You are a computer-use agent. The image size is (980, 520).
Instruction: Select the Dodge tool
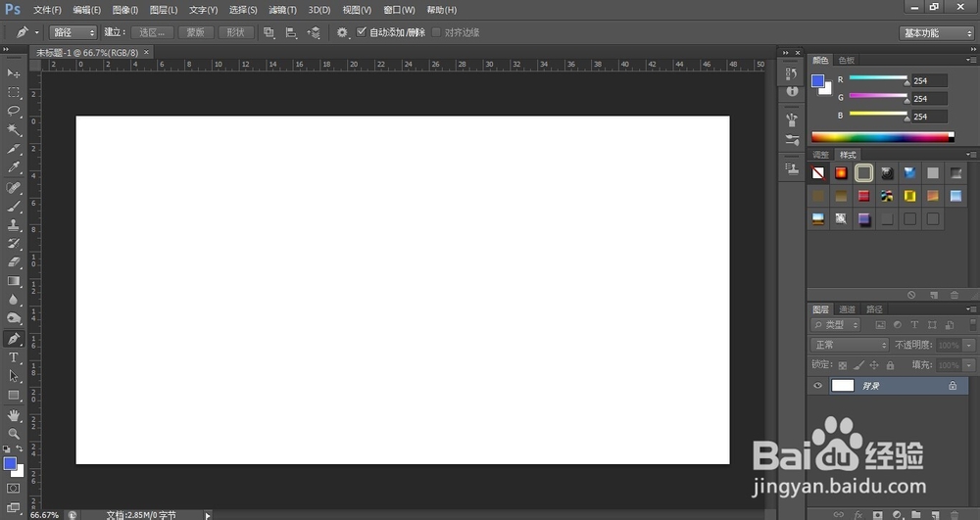tap(13, 318)
